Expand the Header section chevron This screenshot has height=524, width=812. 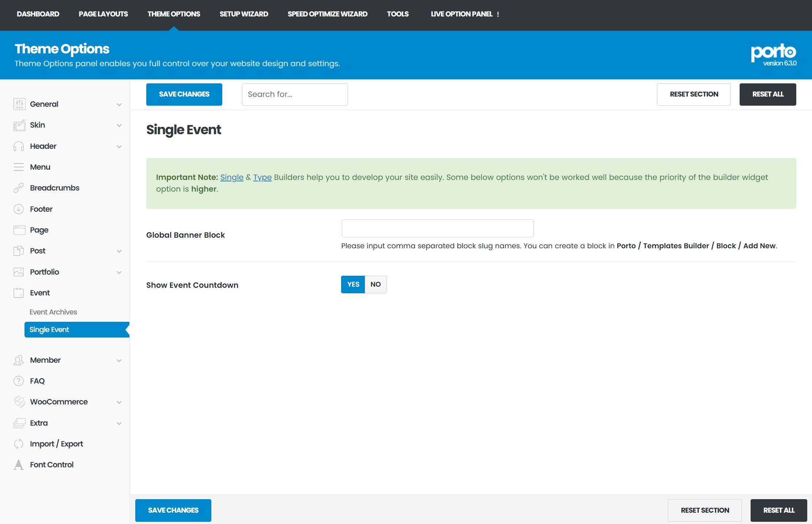[x=119, y=147]
